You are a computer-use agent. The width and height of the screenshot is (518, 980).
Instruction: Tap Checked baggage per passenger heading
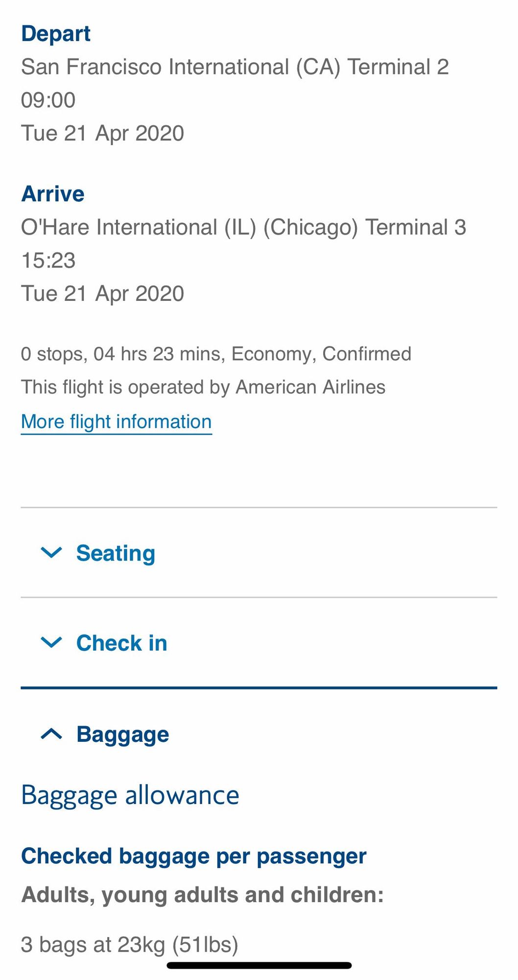(194, 857)
